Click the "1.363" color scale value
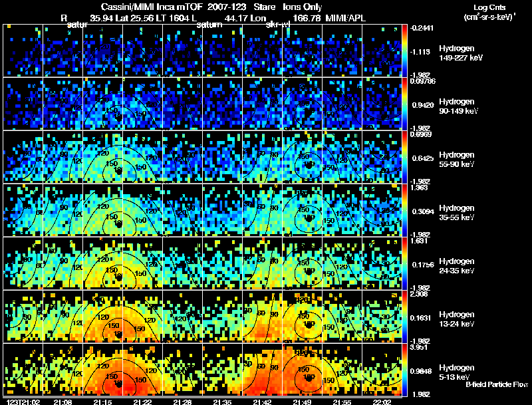 coord(419,188)
